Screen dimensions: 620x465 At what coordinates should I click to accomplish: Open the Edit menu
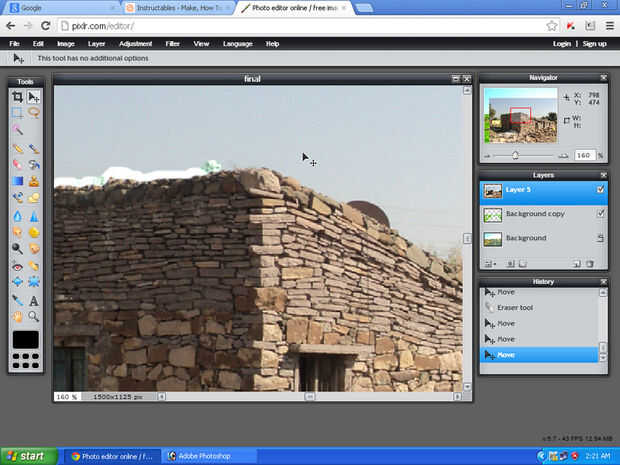pyautogui.click(x=38, y=43)
